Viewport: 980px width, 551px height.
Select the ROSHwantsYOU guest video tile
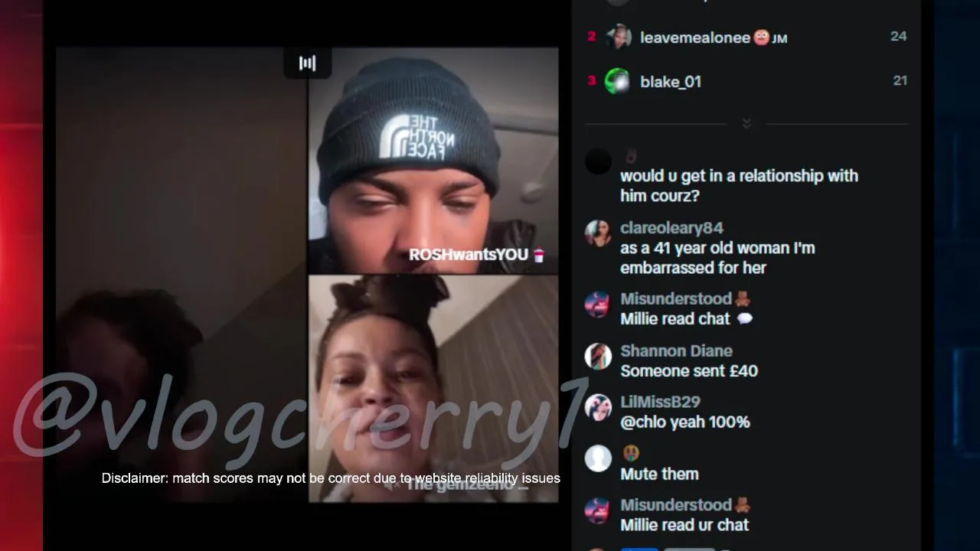[x=433, y=160]
